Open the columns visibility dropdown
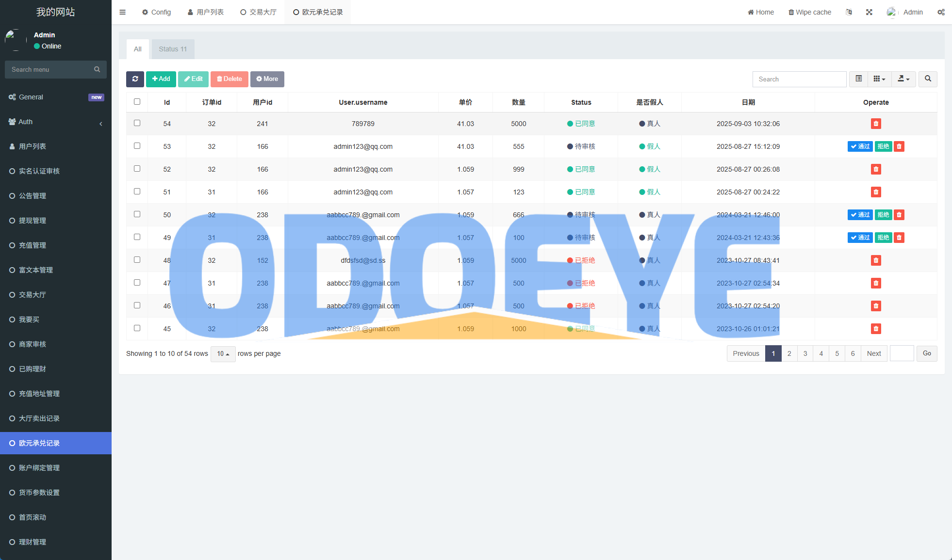 click(879, 79)
